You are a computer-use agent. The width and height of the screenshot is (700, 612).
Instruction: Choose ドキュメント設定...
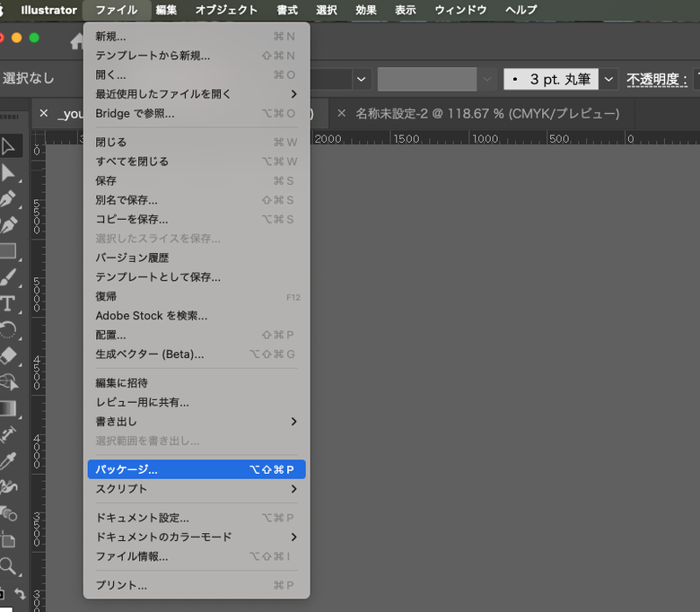(197, 518)
